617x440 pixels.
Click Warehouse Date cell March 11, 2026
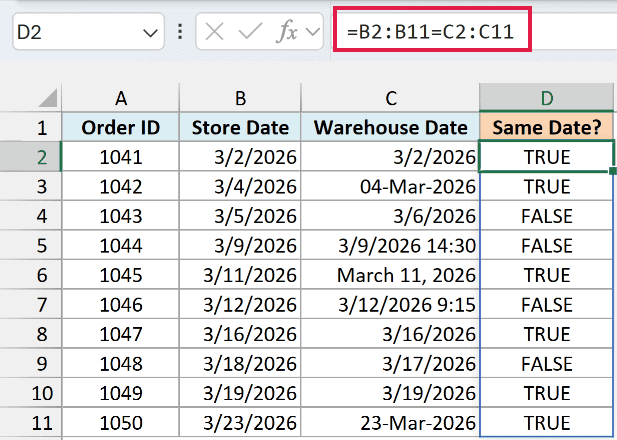click(x=390, y=275)
